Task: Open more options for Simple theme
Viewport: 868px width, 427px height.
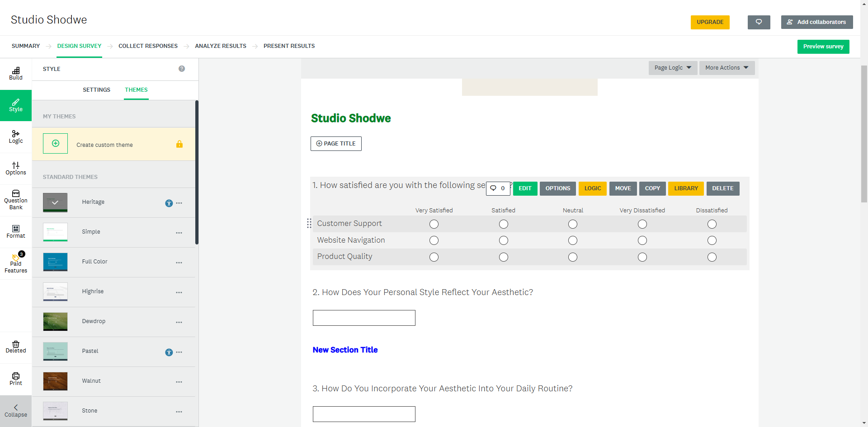Action: point(179,233)
